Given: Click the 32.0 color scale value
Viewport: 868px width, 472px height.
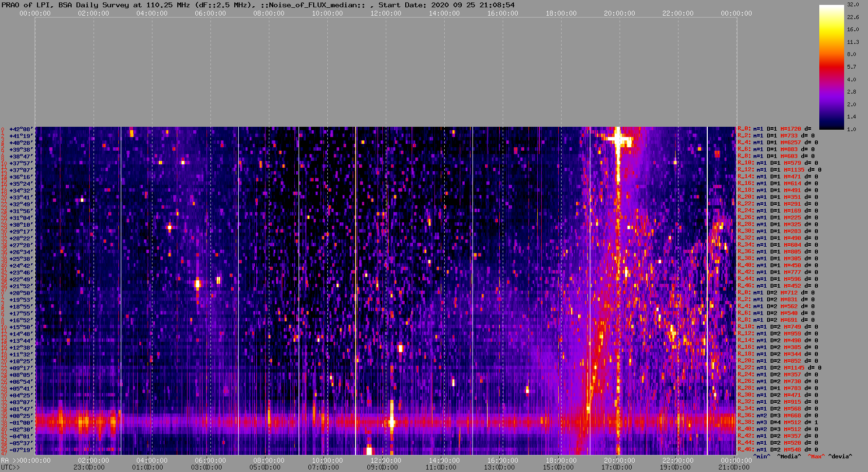Looking at the screenshot, I should [853, 4].
